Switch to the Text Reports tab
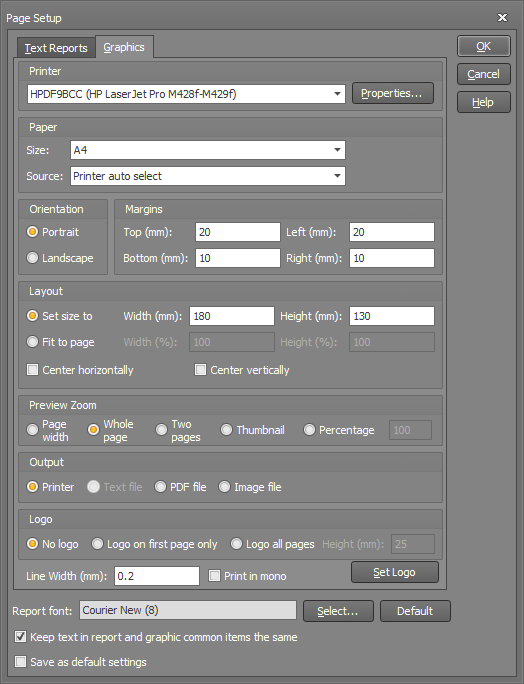The height and width of the screenshot is (684, 524). point(56,48)
